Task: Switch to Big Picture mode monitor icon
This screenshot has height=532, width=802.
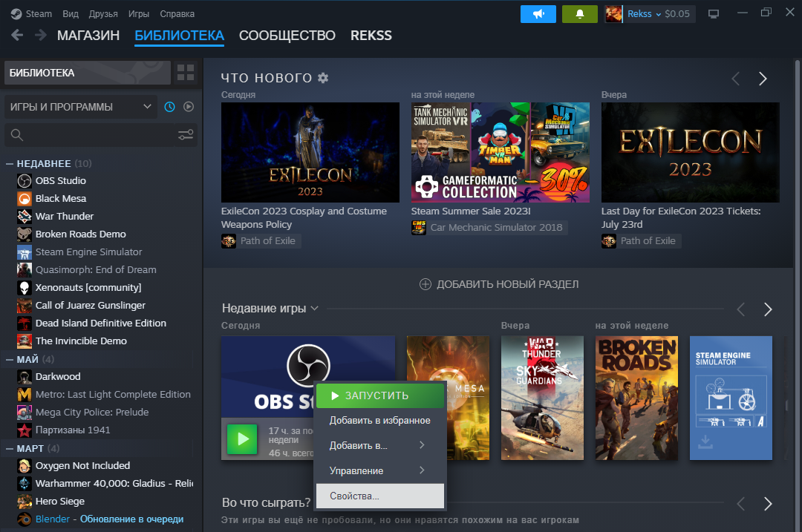Action: pyautogui.click(x=714, y=14)
